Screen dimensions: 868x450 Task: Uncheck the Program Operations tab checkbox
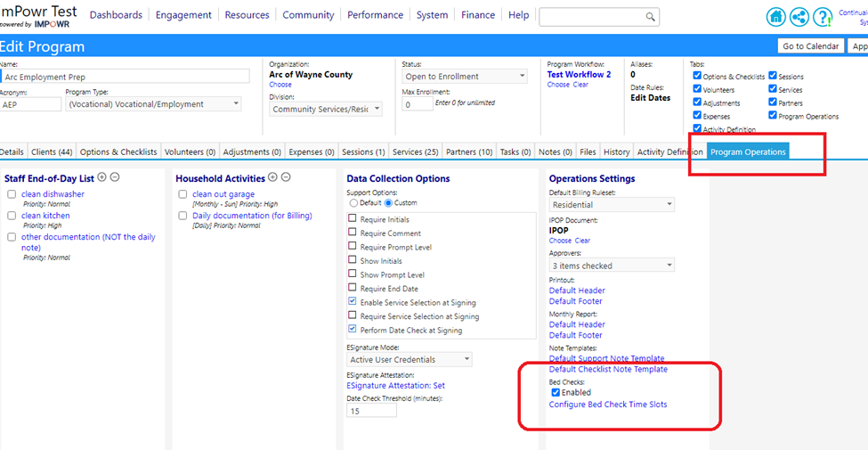pyautogui.click(x=773, y=116)
